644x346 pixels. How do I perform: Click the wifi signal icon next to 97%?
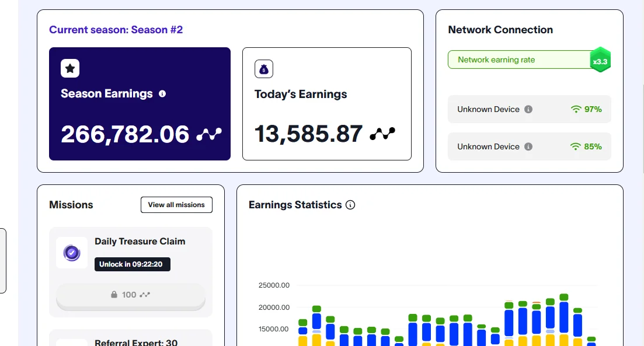576,109
